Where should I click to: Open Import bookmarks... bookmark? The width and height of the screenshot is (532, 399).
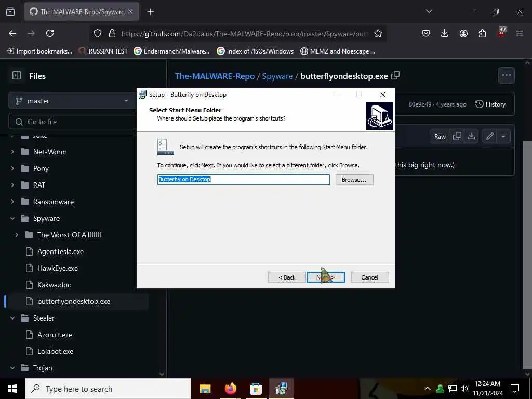click(39, 51)
